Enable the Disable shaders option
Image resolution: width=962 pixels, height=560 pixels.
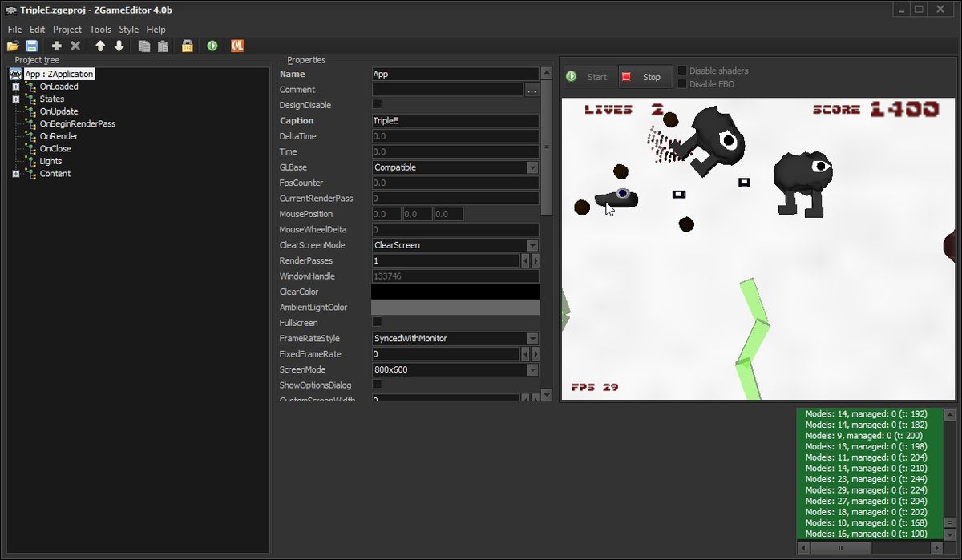click(681, 71)
